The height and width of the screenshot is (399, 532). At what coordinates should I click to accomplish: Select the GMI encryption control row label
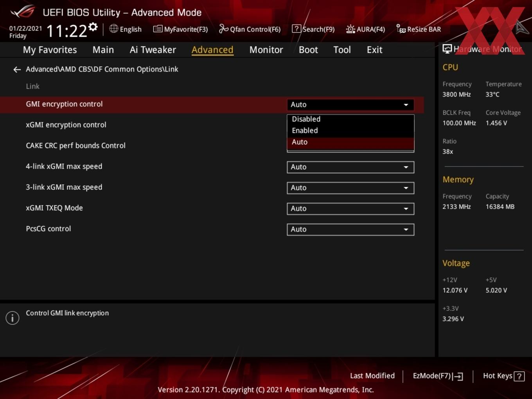(x=64, y=104)
